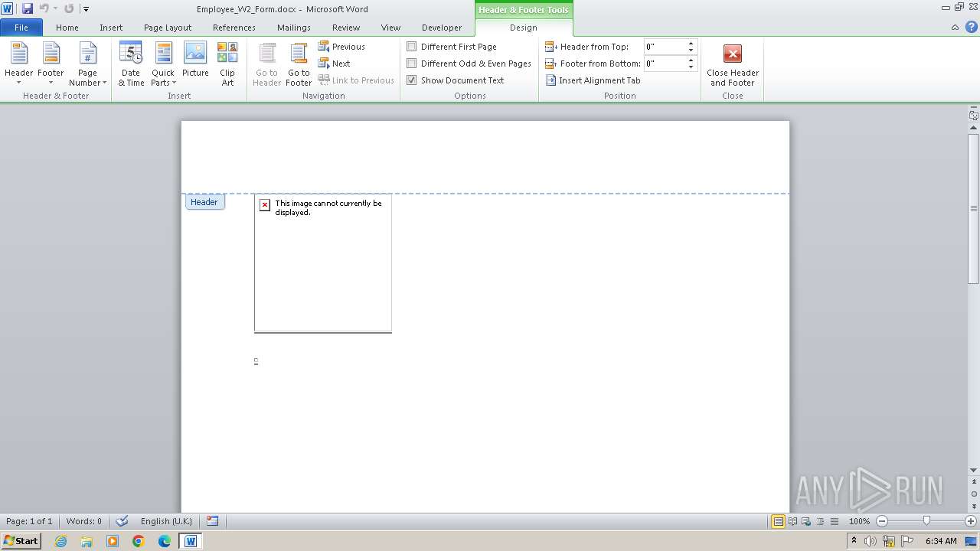Jump to Next section header
This screenshot has width=980, height=551.
coord(335,64)
